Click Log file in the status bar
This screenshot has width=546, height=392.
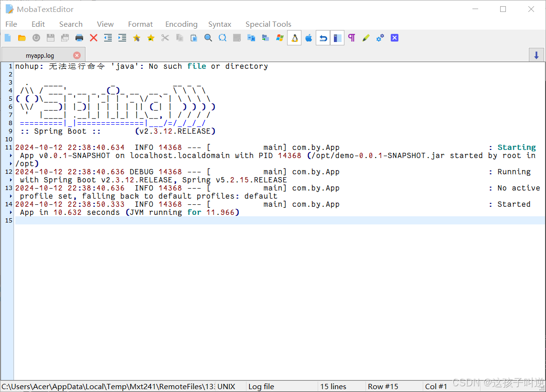coord(261,386)
